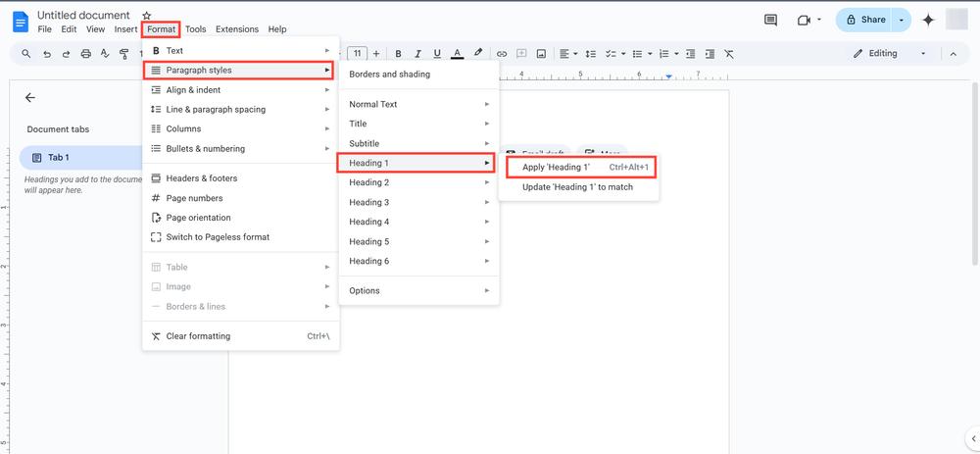Decrease indent using toolbar icon
The image size is (980, 454).
(x=690, y=54)
